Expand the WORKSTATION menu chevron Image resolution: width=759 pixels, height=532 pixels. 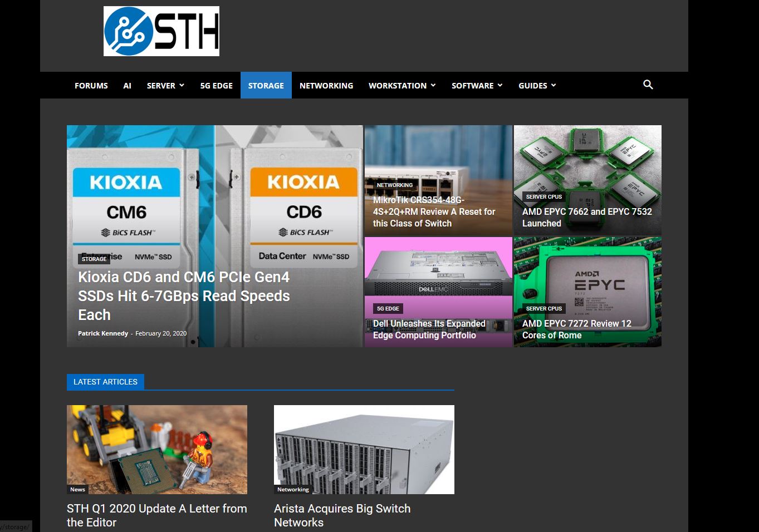click(433, 85)
